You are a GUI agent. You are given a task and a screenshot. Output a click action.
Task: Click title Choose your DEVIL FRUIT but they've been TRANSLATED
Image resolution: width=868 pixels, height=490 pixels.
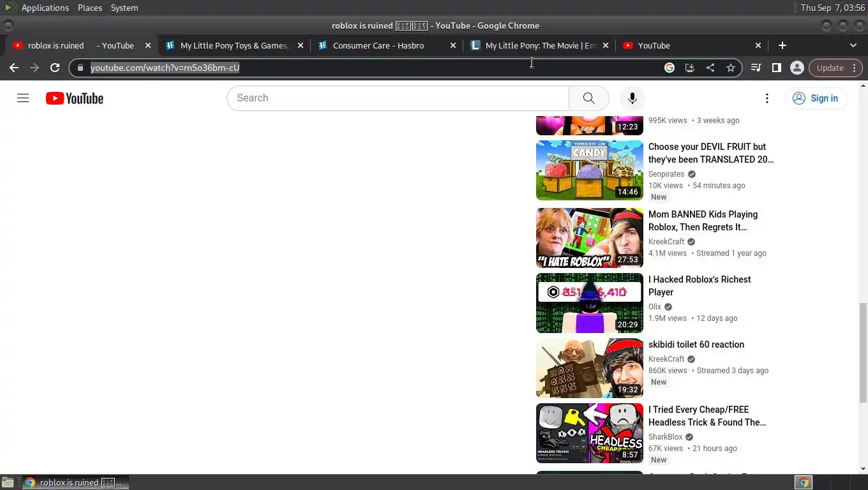[711, 153]
